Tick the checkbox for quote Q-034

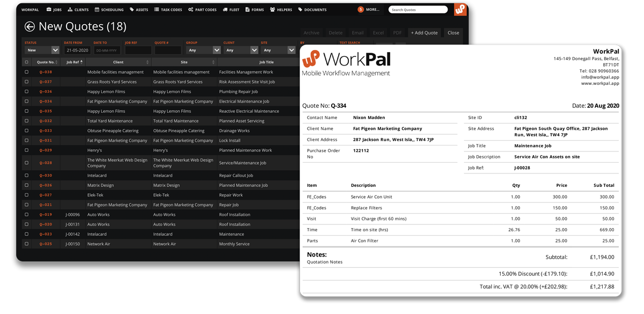[x=27, y=101]
